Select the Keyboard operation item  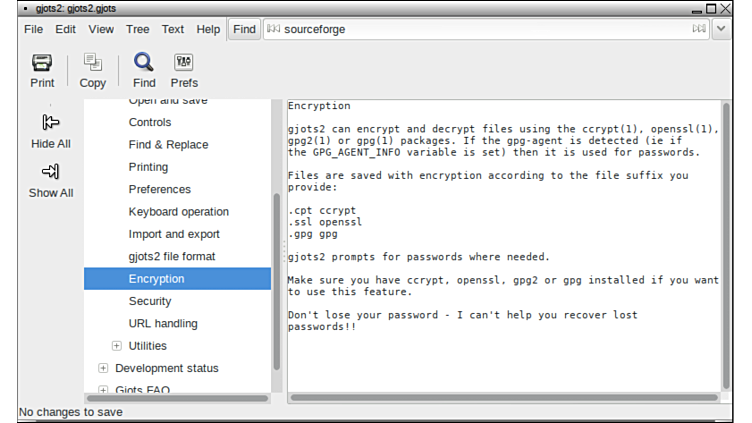[179, 212]
